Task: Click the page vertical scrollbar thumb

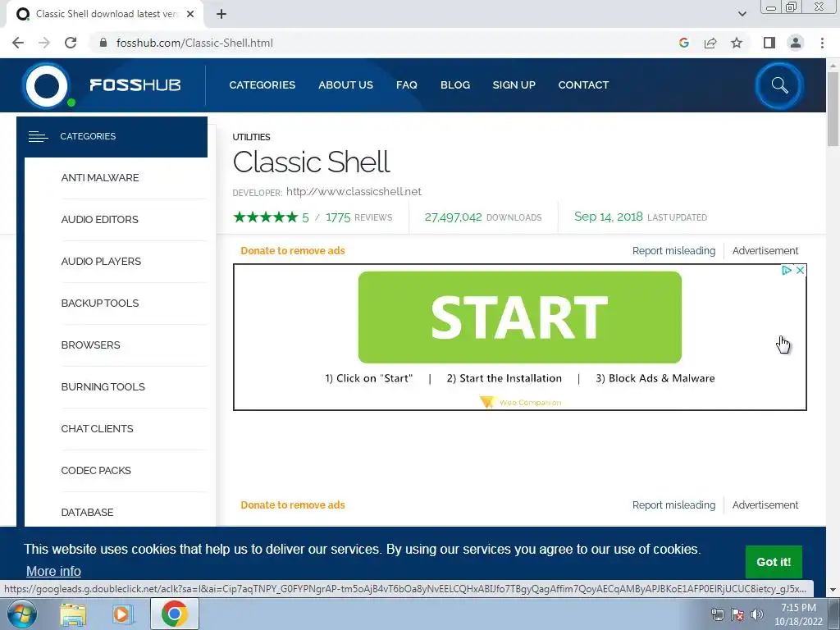Action: [833, 109]
